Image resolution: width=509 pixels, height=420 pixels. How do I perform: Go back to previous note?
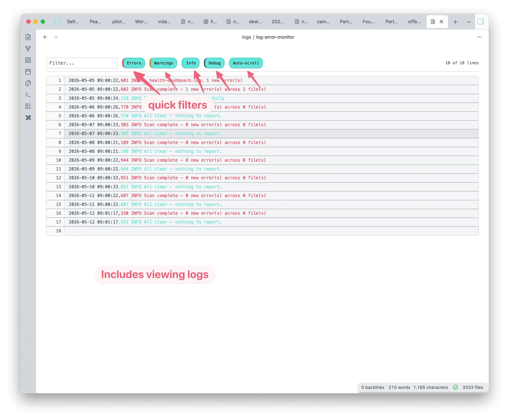pos(45,37)
